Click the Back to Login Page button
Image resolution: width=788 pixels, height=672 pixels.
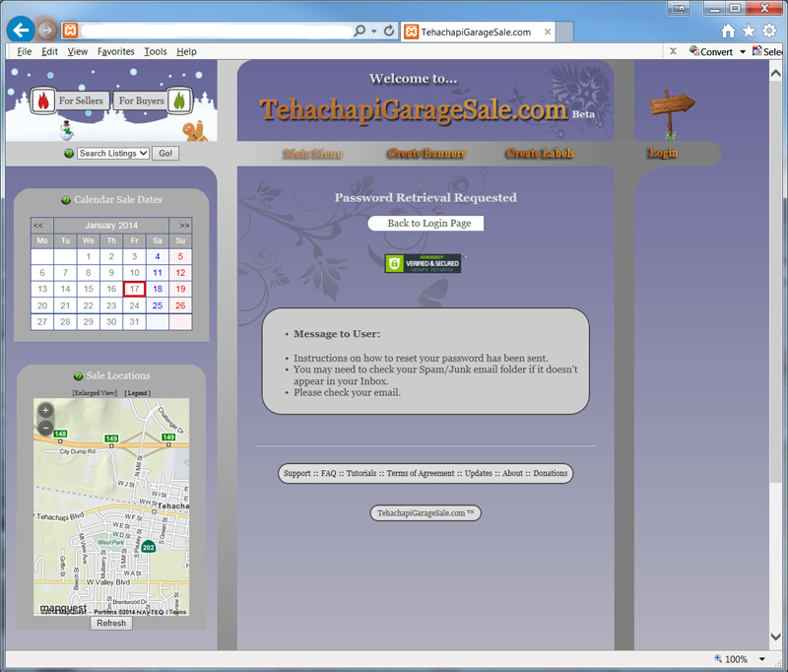pos(426,223)
